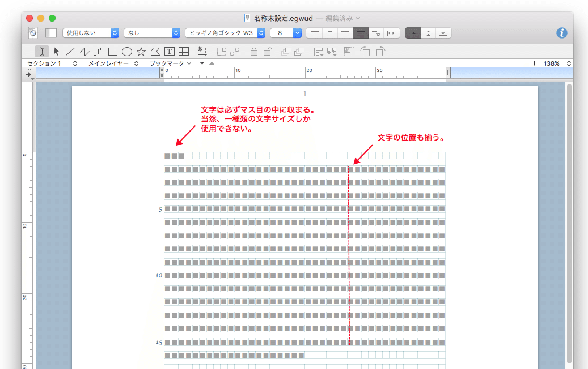
Task: Click the send to back icon
Action: pyautogui.click(x=299, y=52)
